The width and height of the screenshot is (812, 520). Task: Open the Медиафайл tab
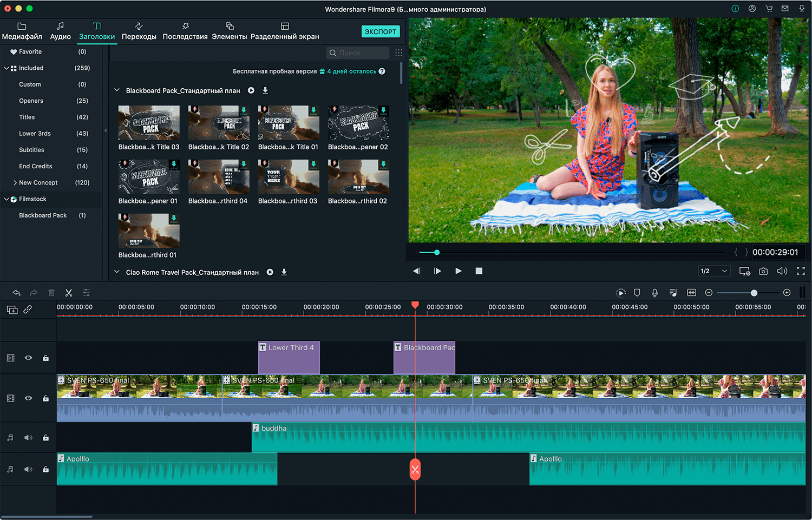click(x=22, y=31)
